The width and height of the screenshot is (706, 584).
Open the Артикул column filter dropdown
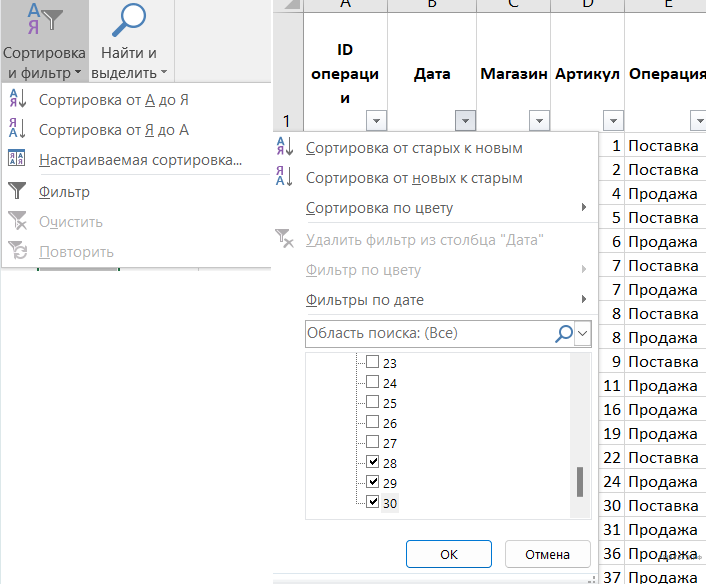(613, 121)
